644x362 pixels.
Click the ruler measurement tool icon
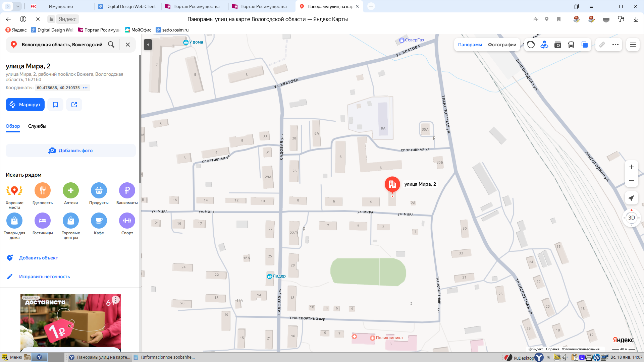602,45
